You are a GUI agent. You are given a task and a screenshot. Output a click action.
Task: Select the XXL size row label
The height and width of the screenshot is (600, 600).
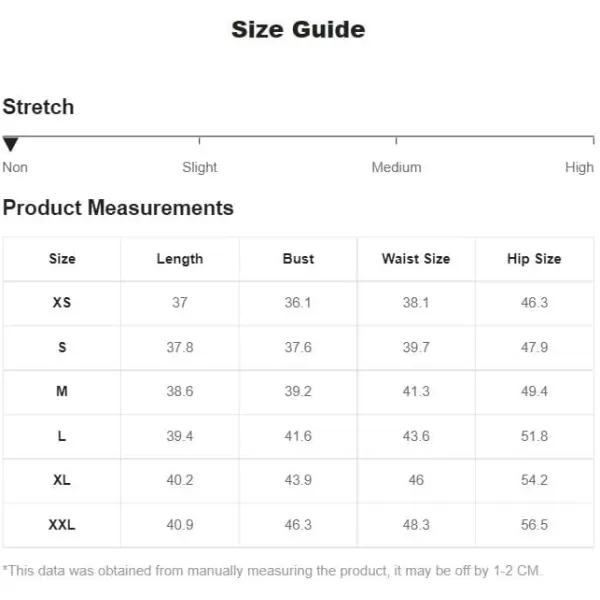62,525
